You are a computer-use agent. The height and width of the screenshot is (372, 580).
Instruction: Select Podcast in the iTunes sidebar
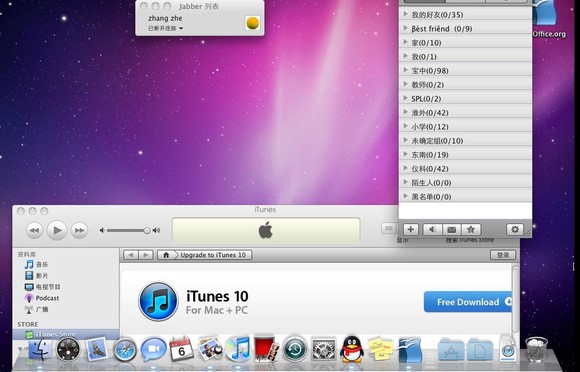[42, 298]
